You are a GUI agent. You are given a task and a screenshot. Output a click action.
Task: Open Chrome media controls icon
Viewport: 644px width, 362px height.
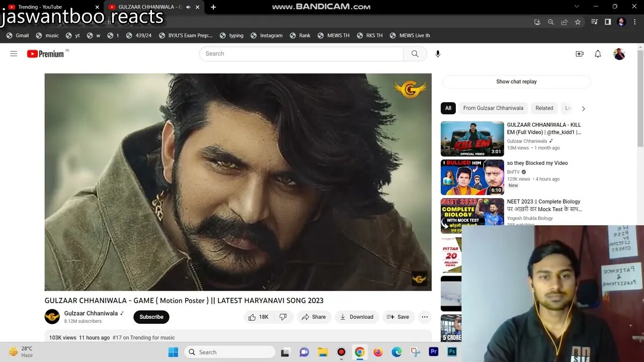pos(594,22)
